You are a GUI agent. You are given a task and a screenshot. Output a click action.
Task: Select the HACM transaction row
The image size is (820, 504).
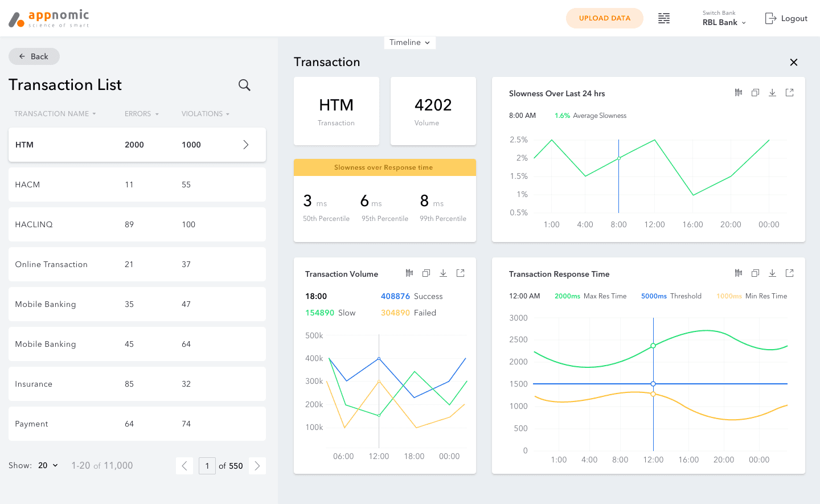tap(137, 185)
